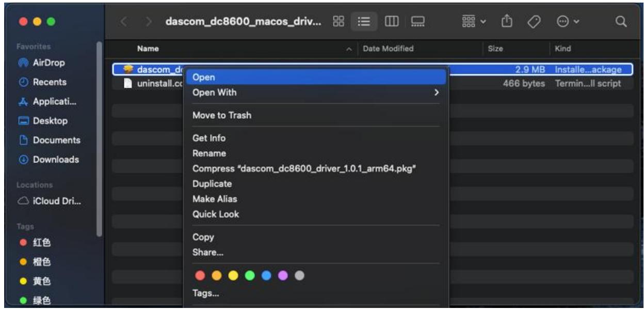This screenshot has width=644, height=309.
Task: Click the dascom package file icon
Action: 128,69
